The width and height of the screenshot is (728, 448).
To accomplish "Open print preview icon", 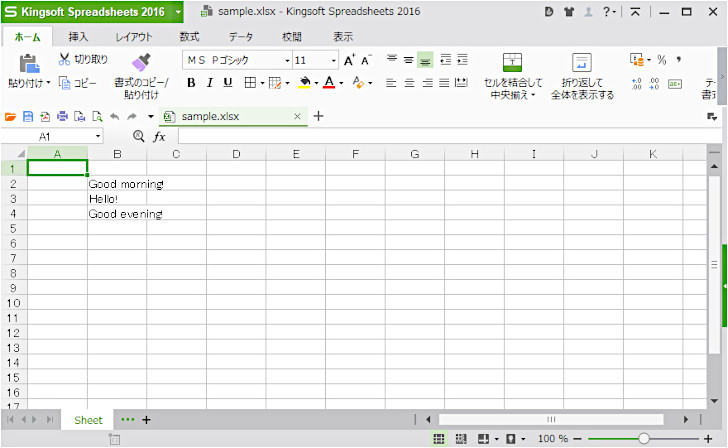I will pos(97,117).
